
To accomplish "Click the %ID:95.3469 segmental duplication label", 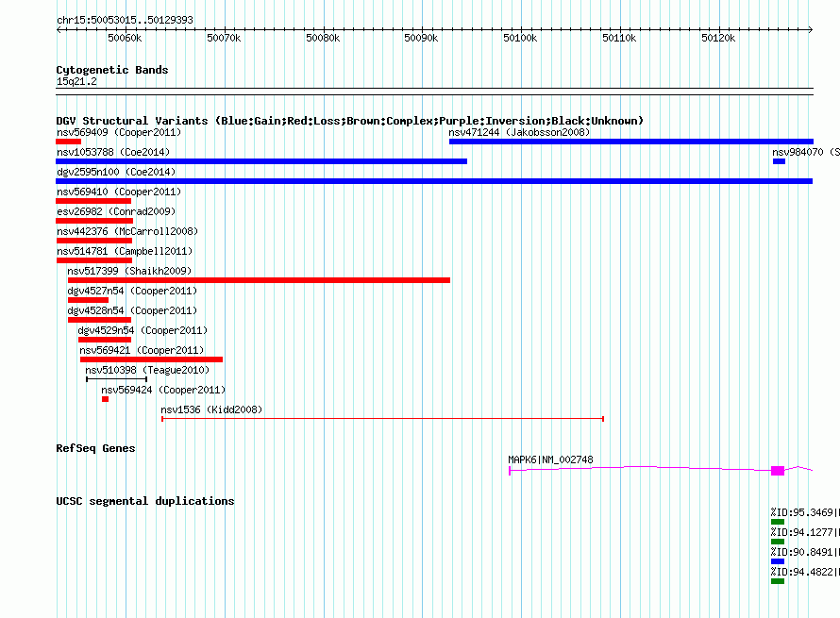I will pyautogui.click(x=805, y=512).
